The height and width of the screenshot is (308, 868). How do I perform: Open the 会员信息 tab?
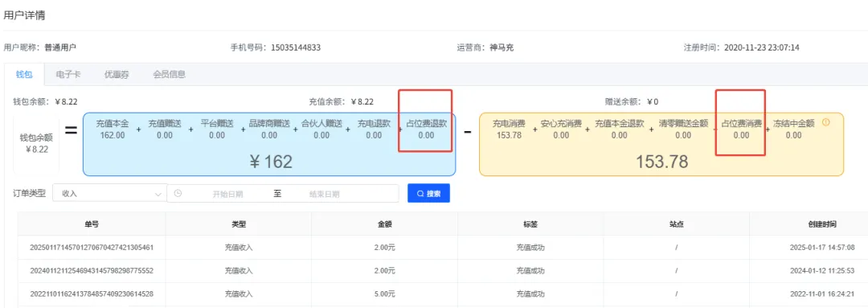169,74
